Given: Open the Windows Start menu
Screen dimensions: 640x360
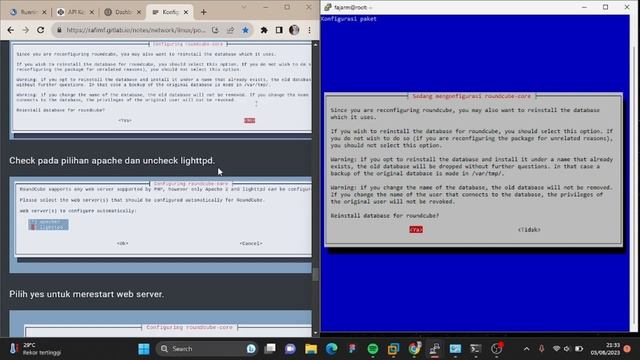Looking at the screenshot, I should [144, 349].
